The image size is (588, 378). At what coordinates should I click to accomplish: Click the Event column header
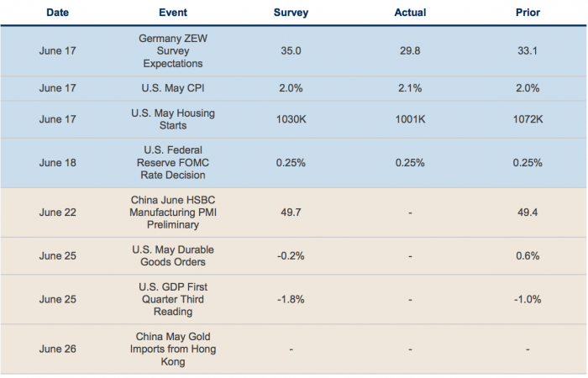(x=174, y=13)
